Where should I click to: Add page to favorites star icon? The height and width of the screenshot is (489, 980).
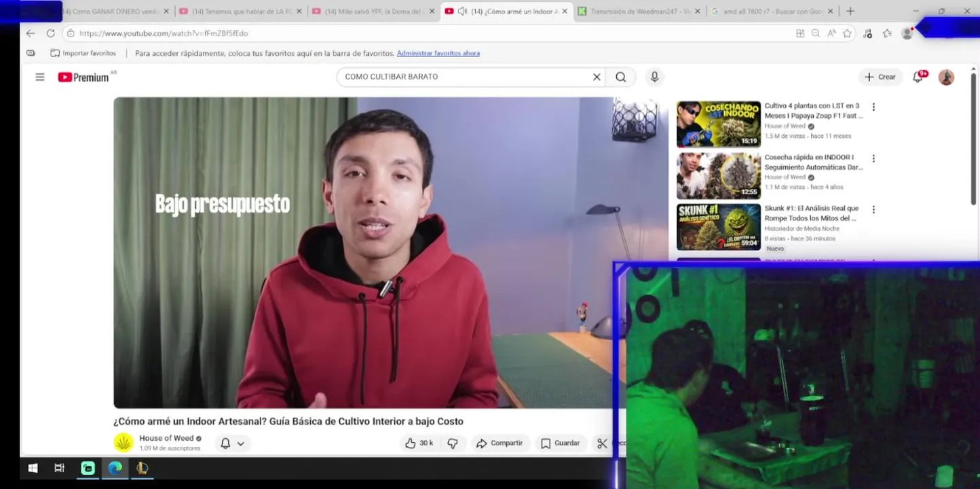[847, 33]
